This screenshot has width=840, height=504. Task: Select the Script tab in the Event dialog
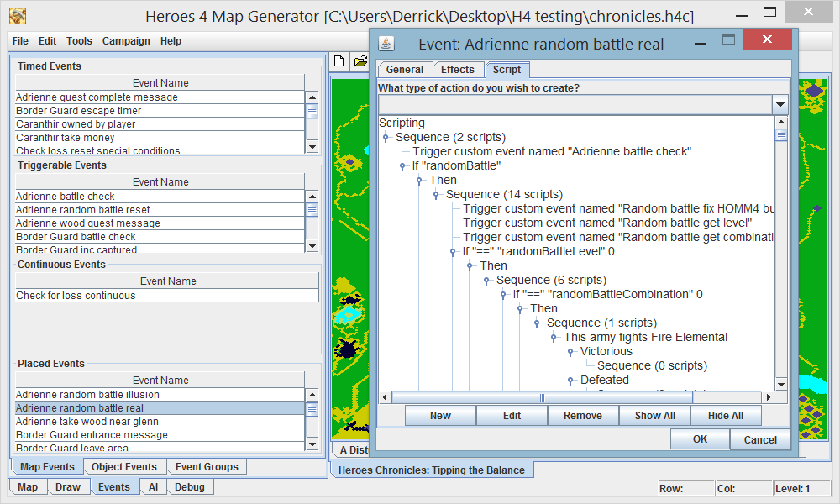tap(507, 70)
